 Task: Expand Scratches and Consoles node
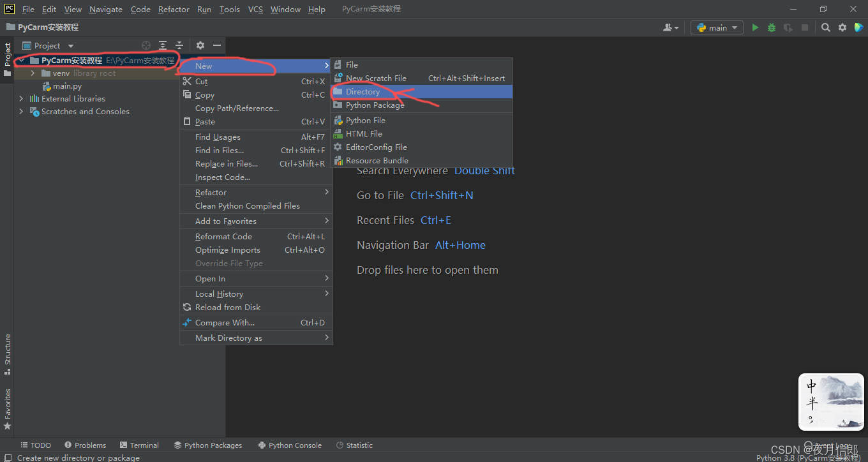pyautogui.click(x=21, y=111)
